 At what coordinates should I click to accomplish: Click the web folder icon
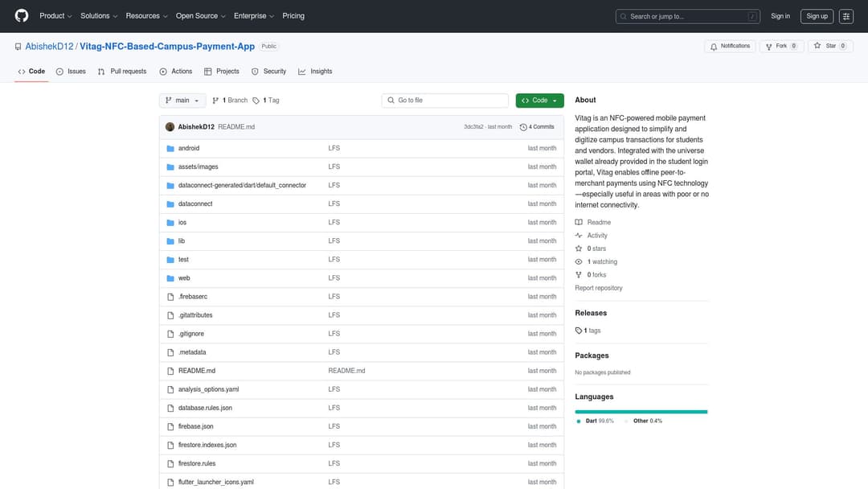click(170, 278)
